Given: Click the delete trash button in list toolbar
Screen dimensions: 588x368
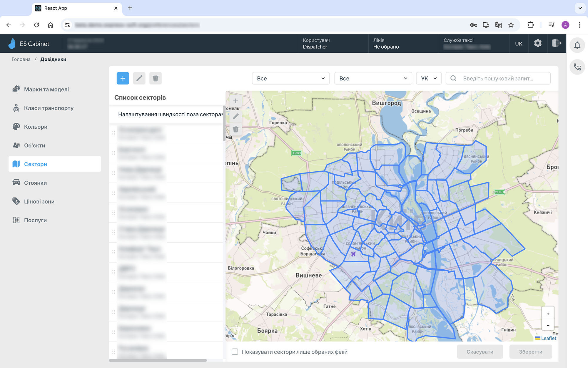Looking at the screenshot, I should point(156,78).
